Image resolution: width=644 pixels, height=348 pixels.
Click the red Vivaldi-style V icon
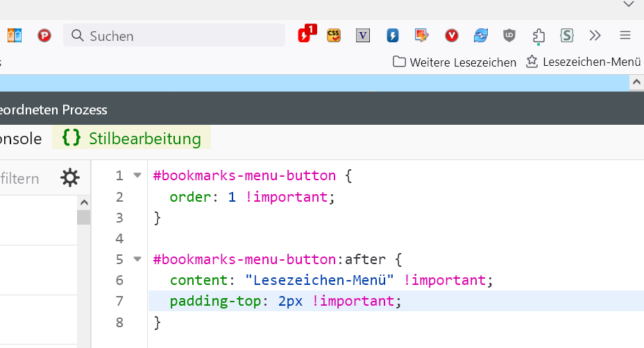(x=451, y=36)
